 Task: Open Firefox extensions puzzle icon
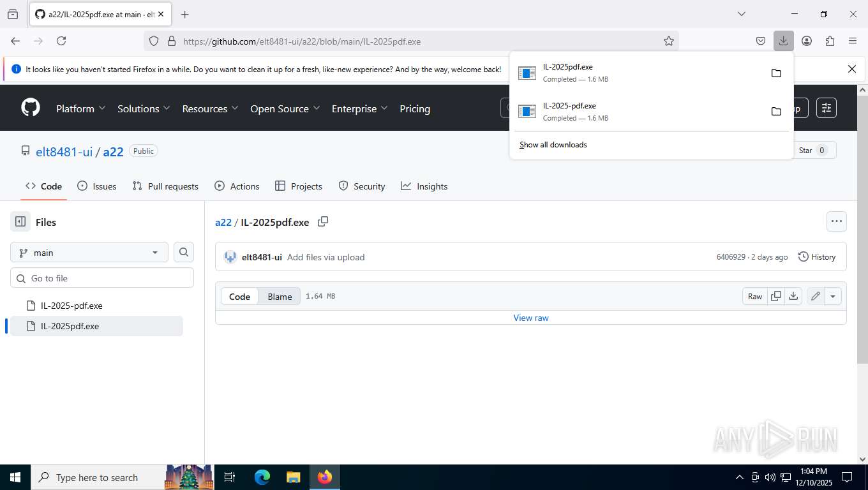click(x=830, y=41)
